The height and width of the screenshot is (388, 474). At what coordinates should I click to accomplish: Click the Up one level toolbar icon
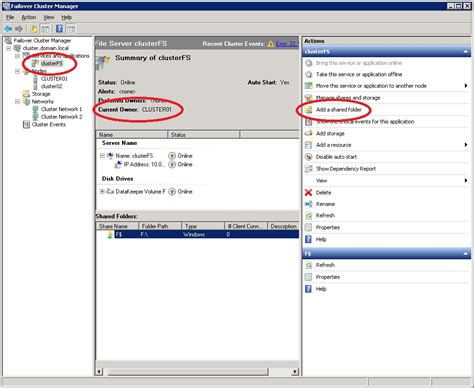tap(34, 29)
